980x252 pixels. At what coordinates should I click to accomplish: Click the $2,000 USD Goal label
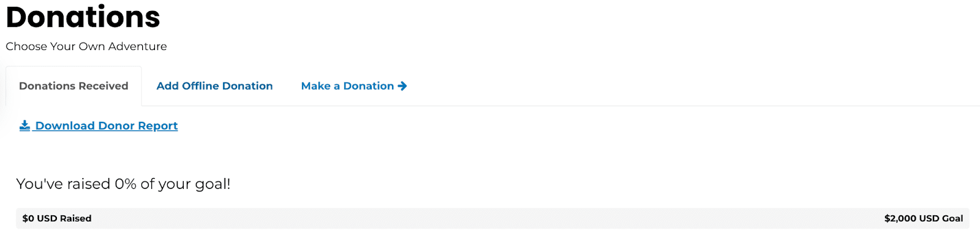[x=923, y=218]
